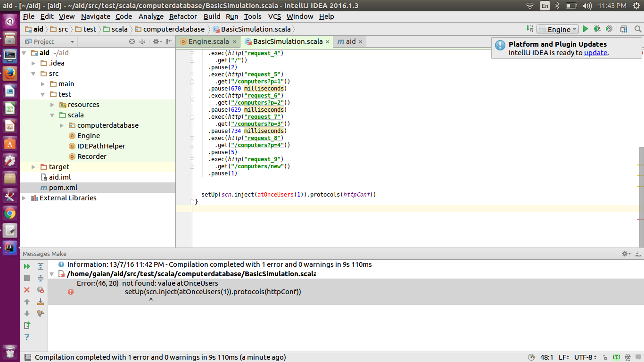Switch to the Engine.scala editor tab
644x362 pixels.
tap(205, 41)
